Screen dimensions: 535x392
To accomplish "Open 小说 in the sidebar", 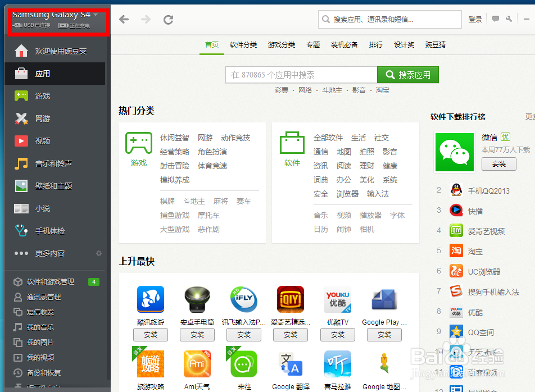I will pyautogui.click(x=55, y=208).
